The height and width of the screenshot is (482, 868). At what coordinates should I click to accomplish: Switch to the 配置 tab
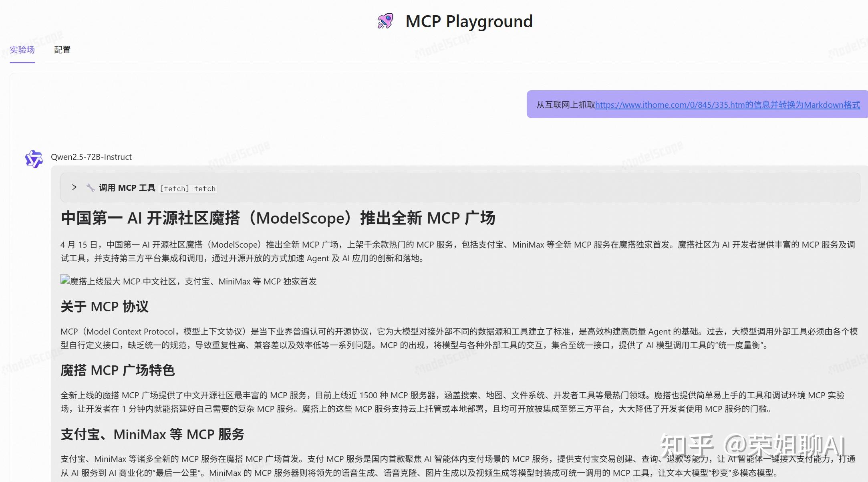point(61,50)
